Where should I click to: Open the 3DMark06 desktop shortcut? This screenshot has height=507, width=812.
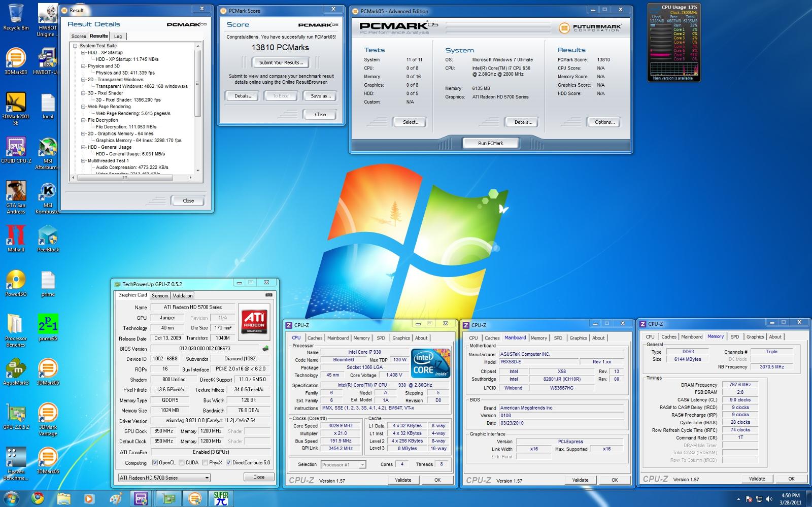(47, 461)
